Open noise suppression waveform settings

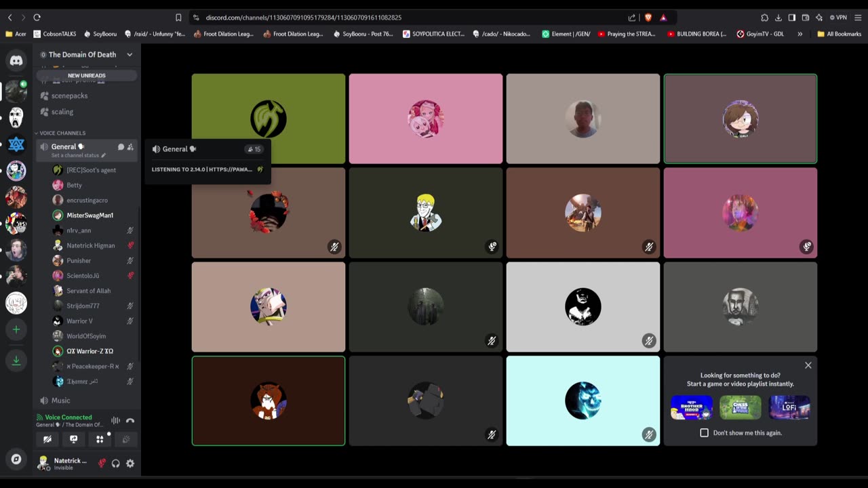point(115,421)
